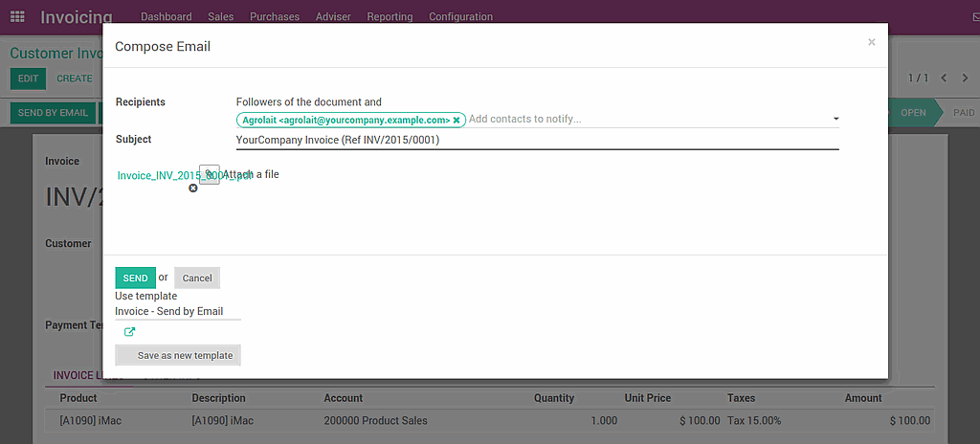Delete the attached invoice PDF
The height and width of the screenshot is (444, 980).
point(193,189)
